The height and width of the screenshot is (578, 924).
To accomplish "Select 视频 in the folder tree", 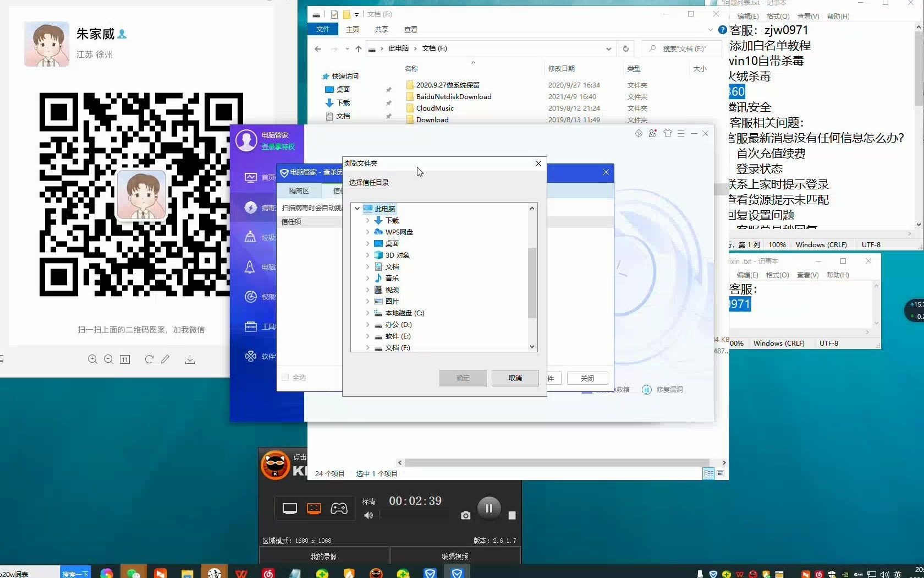I will click(392, 290).
